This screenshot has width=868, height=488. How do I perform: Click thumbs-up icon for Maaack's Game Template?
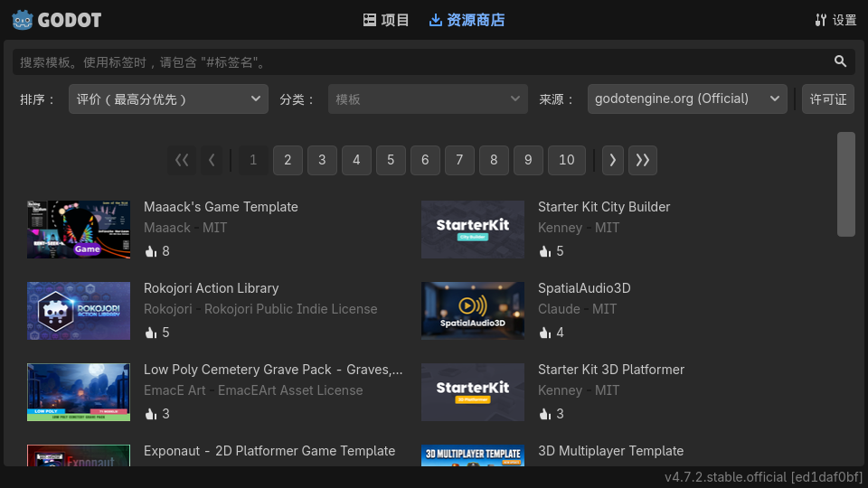point(151,251)
